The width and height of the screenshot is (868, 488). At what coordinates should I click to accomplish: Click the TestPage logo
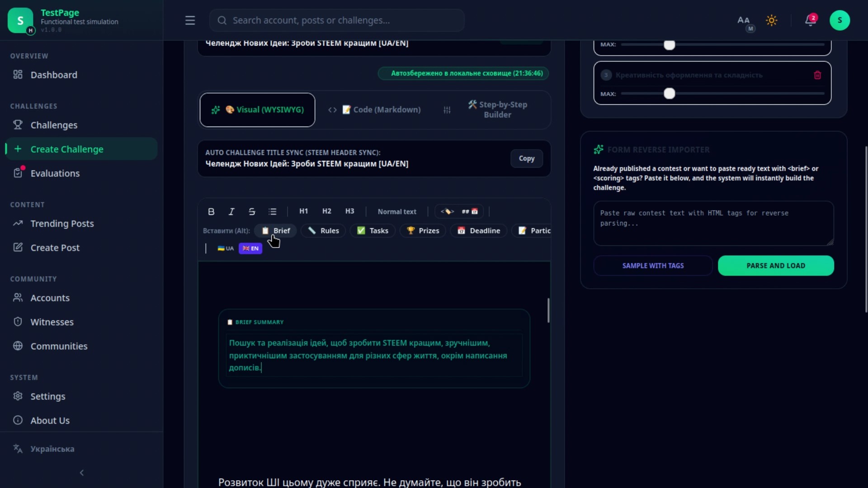(20, 20)
